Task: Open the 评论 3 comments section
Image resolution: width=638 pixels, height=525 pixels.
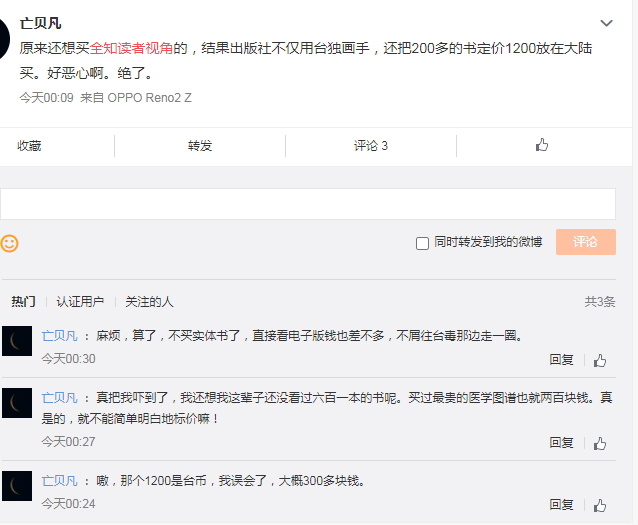Action: click(371, 145)
